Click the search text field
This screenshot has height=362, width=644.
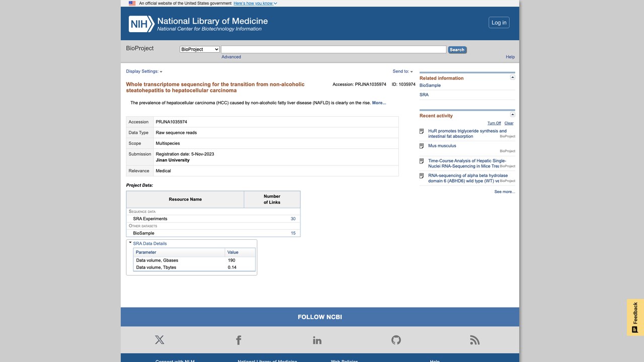pos(334,49)
